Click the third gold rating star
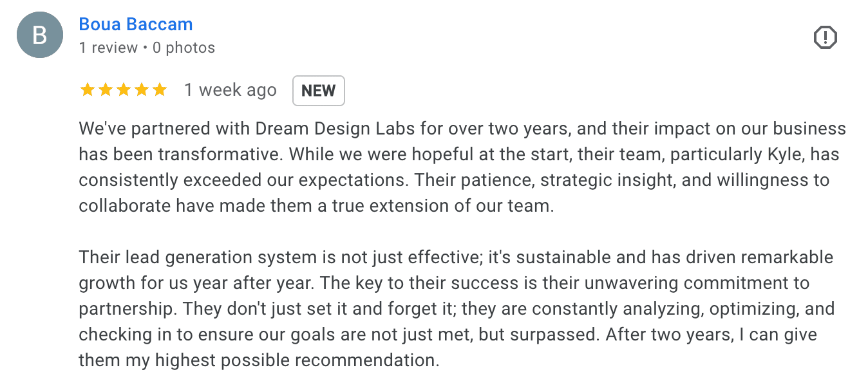The image size is (868, 390). click(x=123, y=90)
